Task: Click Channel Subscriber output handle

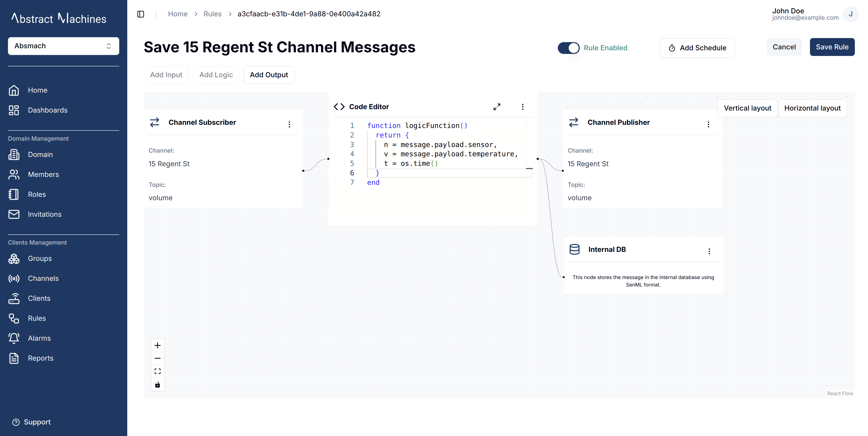Action: 303,171
